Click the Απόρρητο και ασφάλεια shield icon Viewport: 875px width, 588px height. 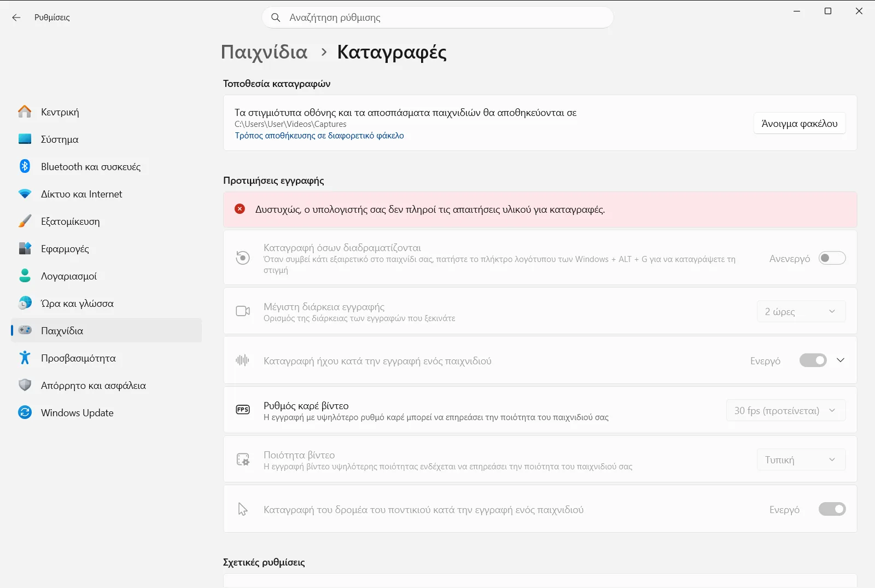25,385
